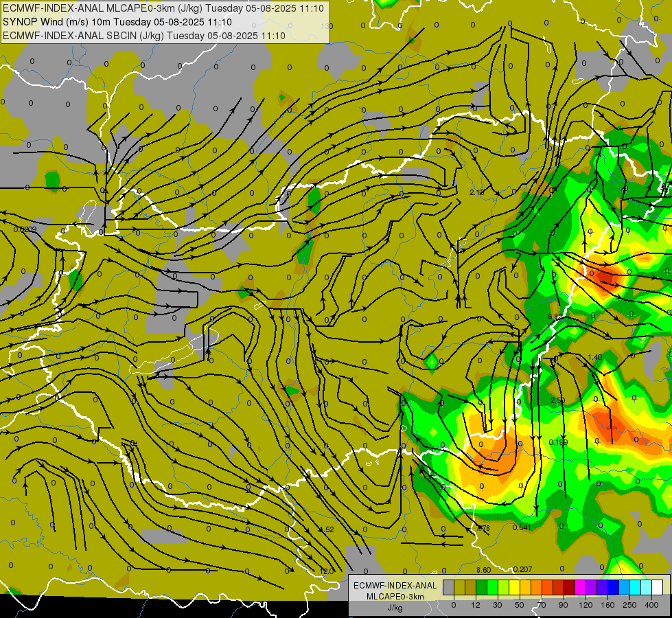Screen dimensions: 672x618
Task: Click the dark red legend swatch
Action: [569, 588]
